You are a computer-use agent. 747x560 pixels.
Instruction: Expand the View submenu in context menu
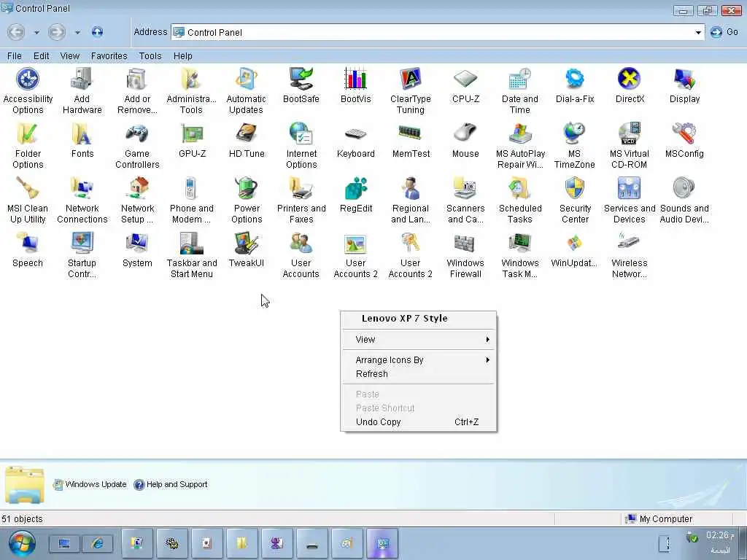(x=419, y=340)
